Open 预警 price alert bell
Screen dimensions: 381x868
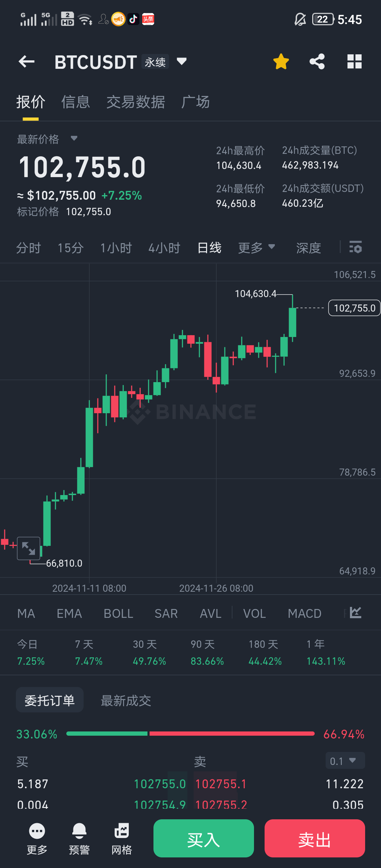click(79, 839)
